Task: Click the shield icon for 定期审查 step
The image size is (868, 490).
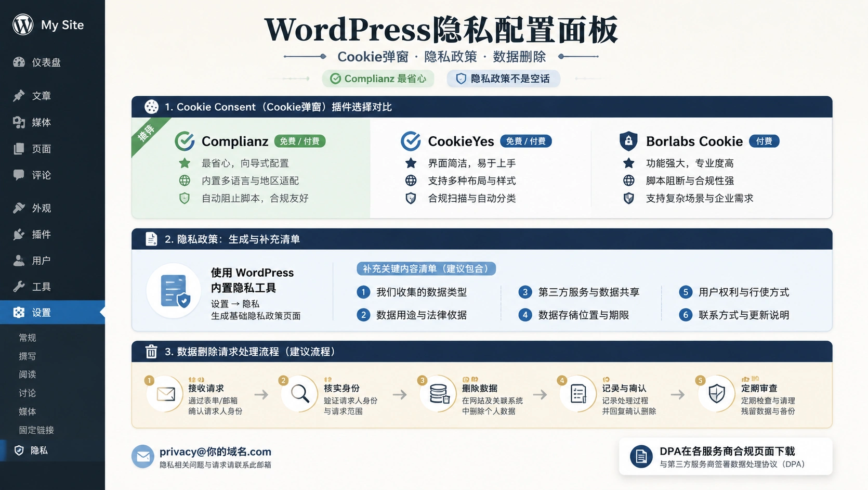Action: [x=717, y=394]
